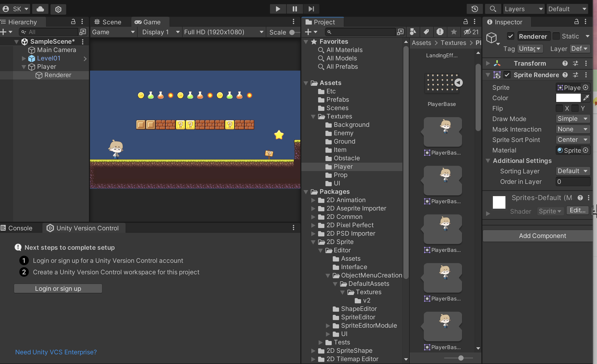Click material Edit... button
This screenshot has height=364, width=597.
tap(577, 210)
